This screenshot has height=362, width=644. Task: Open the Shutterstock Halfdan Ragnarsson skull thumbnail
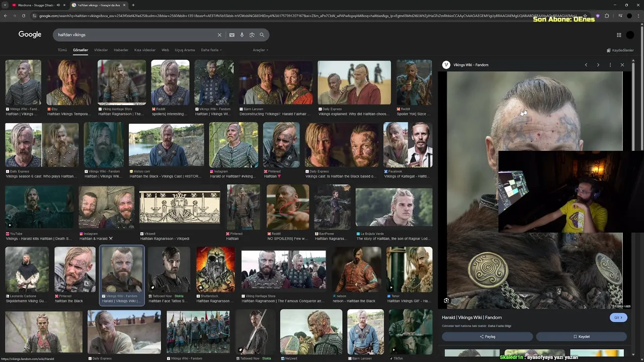(x=215, y=269)
